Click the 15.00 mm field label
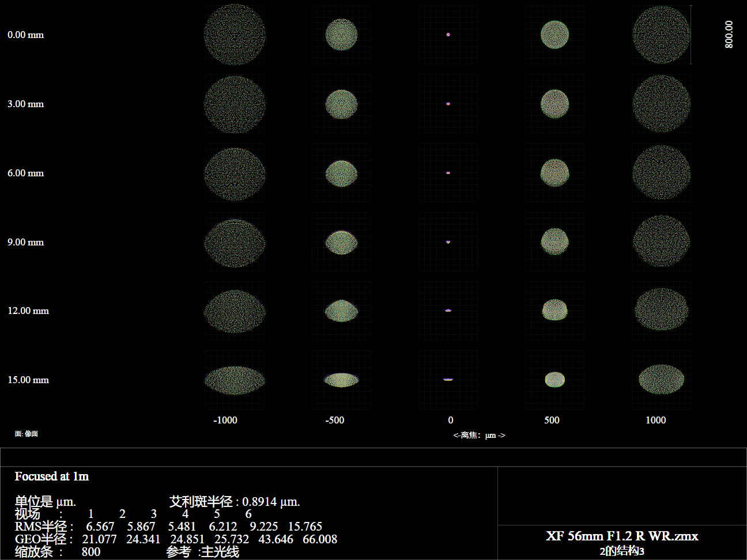Screen dimensions: 747x560 [x=28, y=380]
